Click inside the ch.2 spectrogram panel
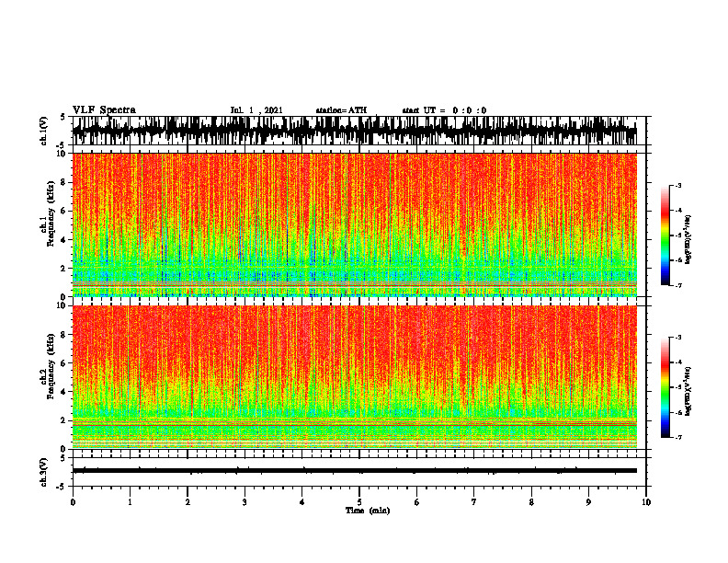The width and height of the screenshot is (728, 563). [x=355, y=377]
